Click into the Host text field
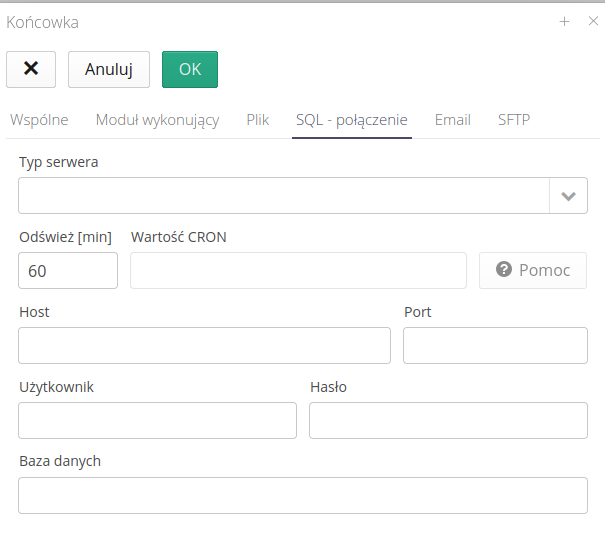This screenshot has height=556, width=605. [x=204, y=345]
